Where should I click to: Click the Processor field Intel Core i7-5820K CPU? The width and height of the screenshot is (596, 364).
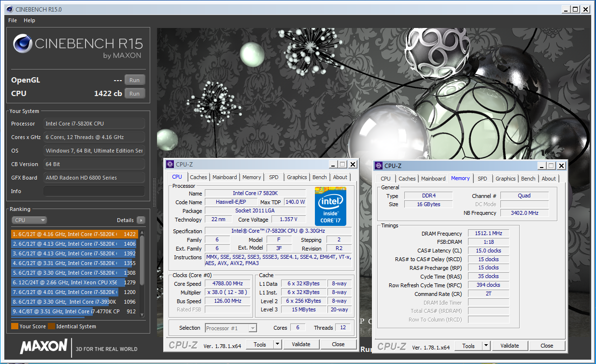pos(94,124)
